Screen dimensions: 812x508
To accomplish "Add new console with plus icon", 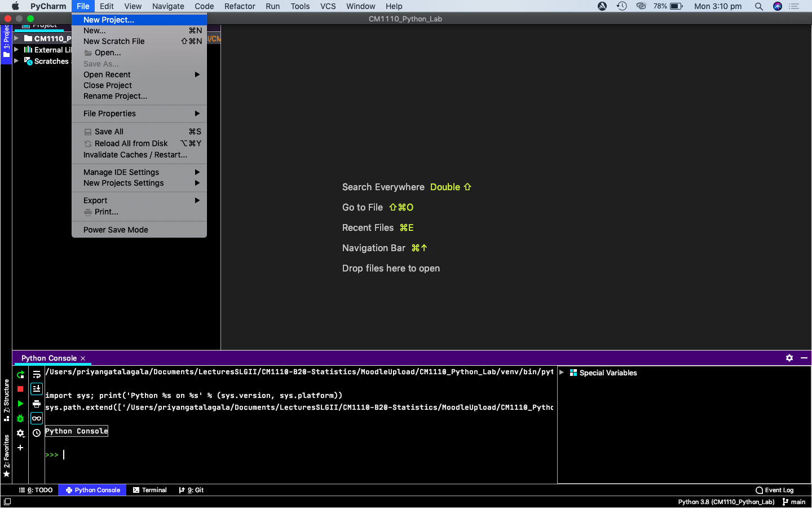I will [20, 448].
